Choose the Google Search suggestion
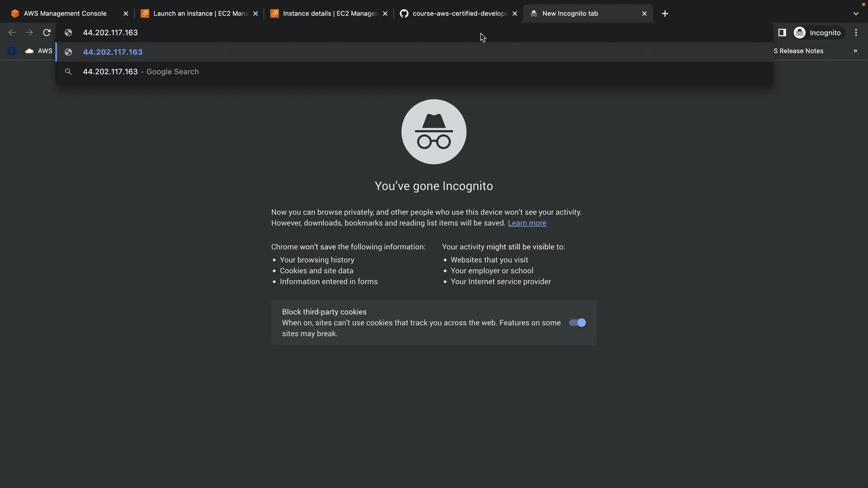868x488 pixels. tap(141, 72)
